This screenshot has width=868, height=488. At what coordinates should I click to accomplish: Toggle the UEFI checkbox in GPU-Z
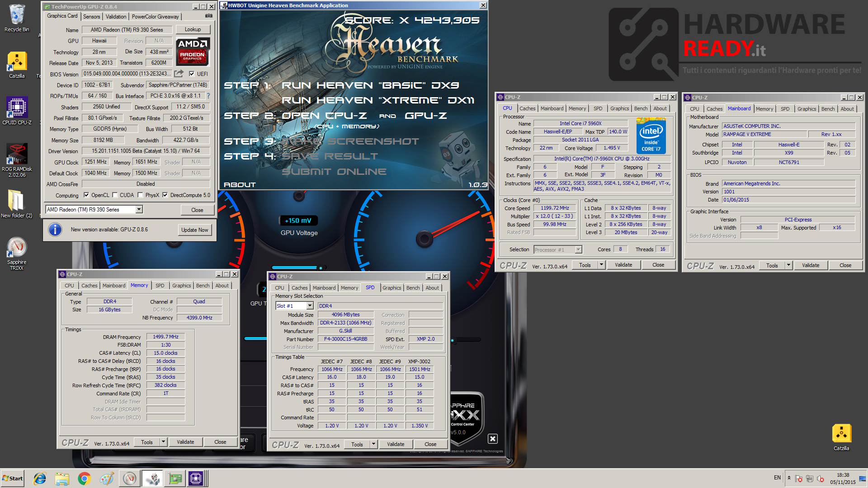click(x=192, y=74)
